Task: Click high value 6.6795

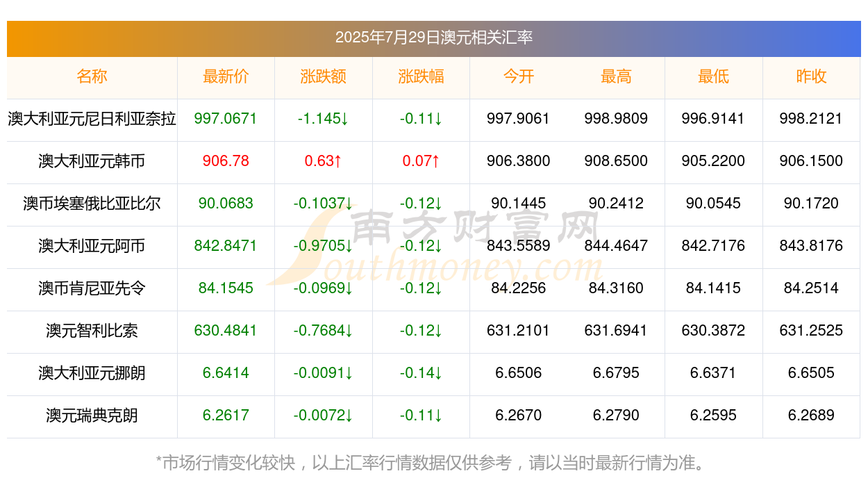Action: (616, 373)
